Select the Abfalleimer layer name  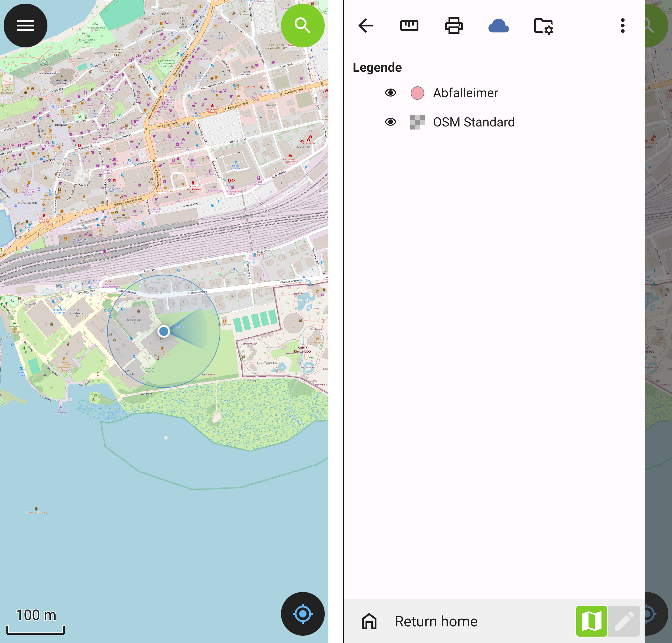click(465, 93)
